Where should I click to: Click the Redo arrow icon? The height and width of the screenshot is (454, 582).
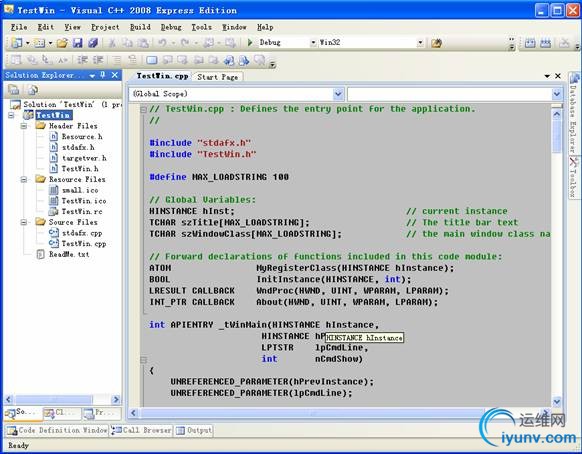(x=185, y=43)
